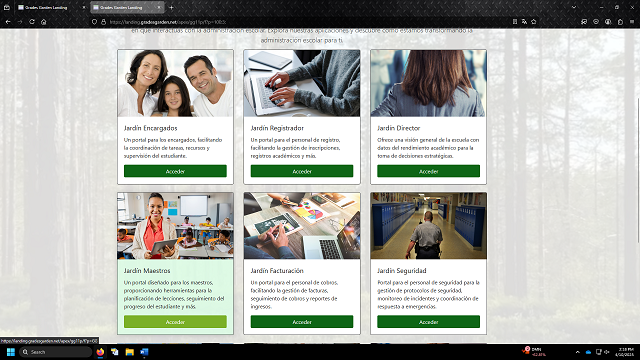Click the Jardín Registrador title
Viewport: 640px width, 360px height.
coord(277,128)
